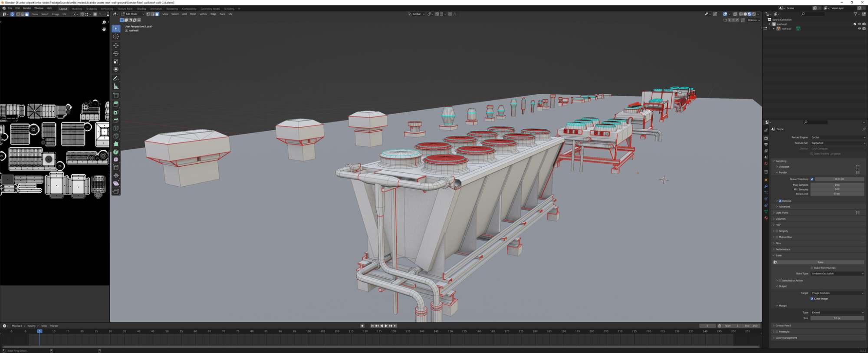This screenshot has height=353, width=868.
Task: Select the Poly Build tool
Action: tap(116, 144)
